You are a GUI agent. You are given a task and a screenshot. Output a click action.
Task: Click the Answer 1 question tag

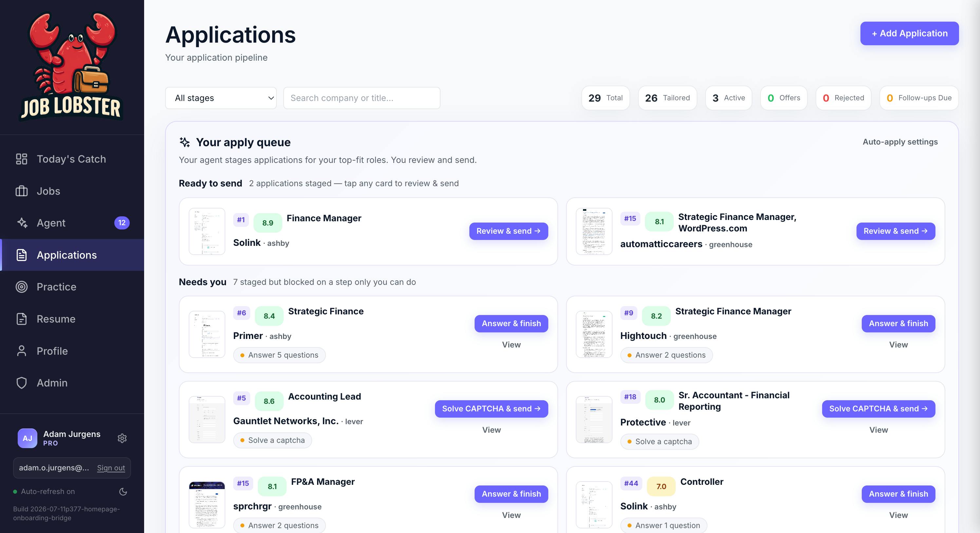tap(664, 525)
